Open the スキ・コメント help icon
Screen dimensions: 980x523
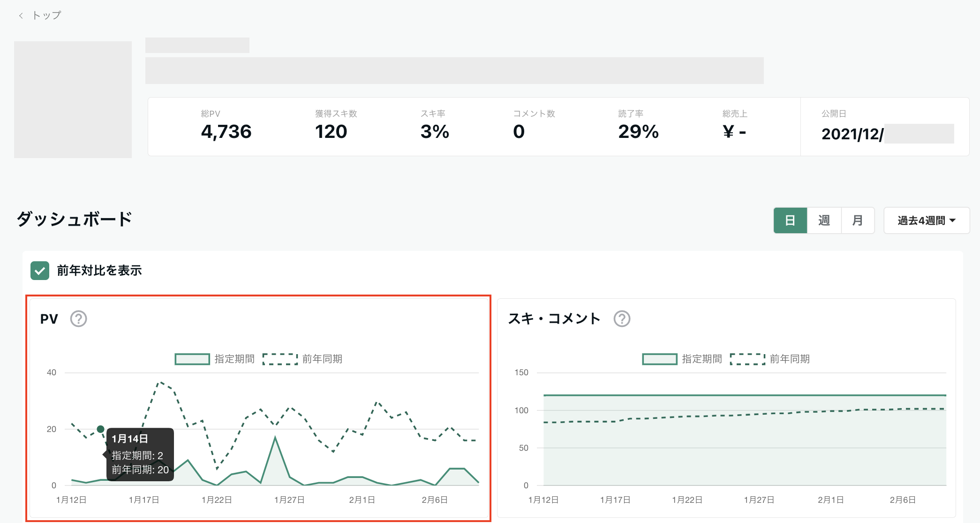click(x=622, y=319)
